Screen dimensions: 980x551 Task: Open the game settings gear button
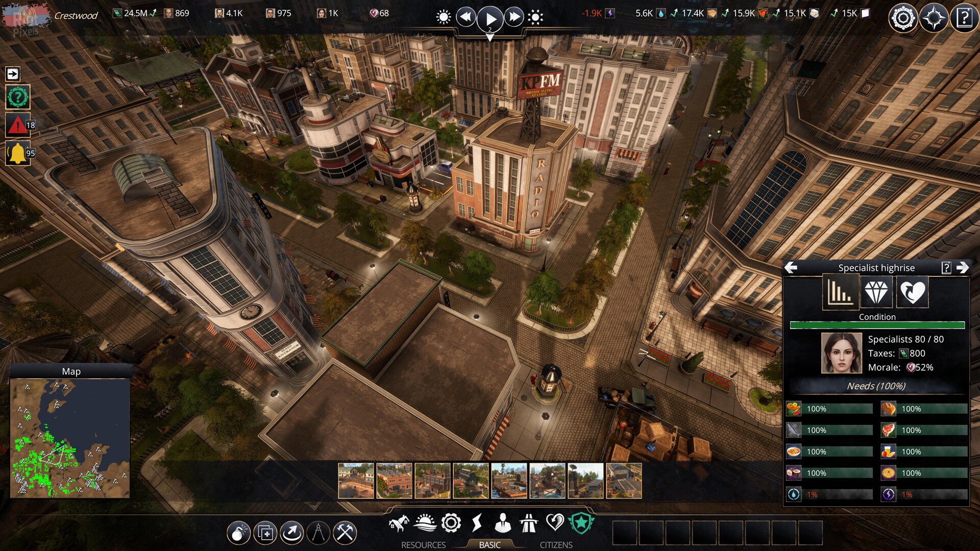pyautogui.click(x=903, y=18)
